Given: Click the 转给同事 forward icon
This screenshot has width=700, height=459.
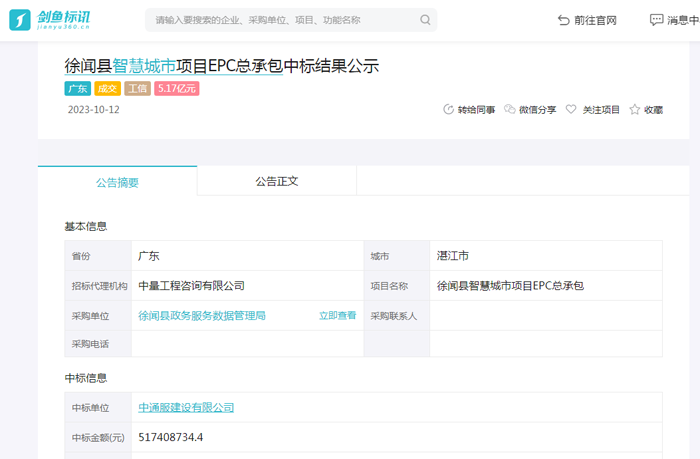Looking at the screenshot, I should [x=448, y=110].
